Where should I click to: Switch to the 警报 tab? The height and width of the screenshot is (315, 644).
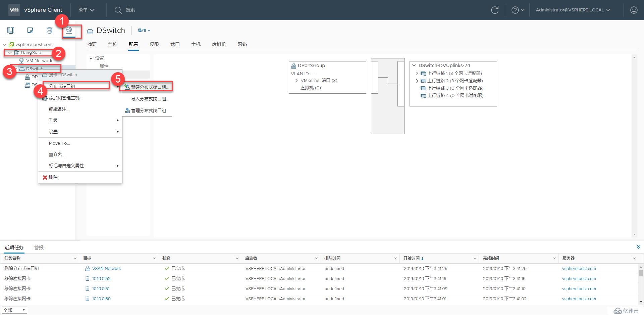[x=39, y=248]
